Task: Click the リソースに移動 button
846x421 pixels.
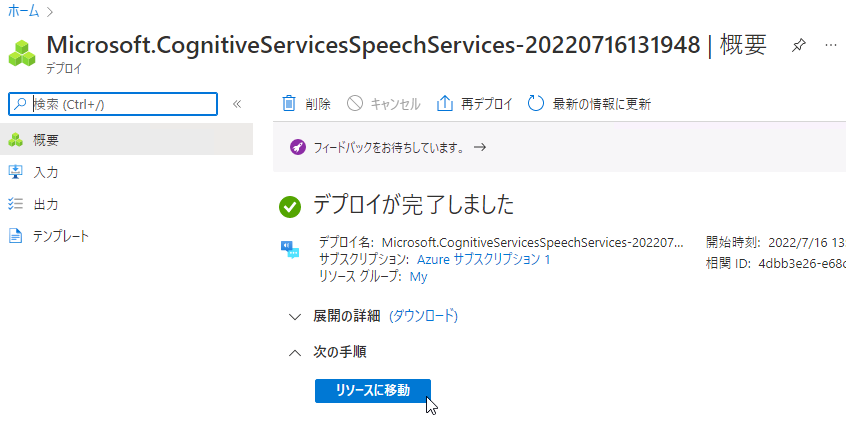Action: [x=373, y=391]
